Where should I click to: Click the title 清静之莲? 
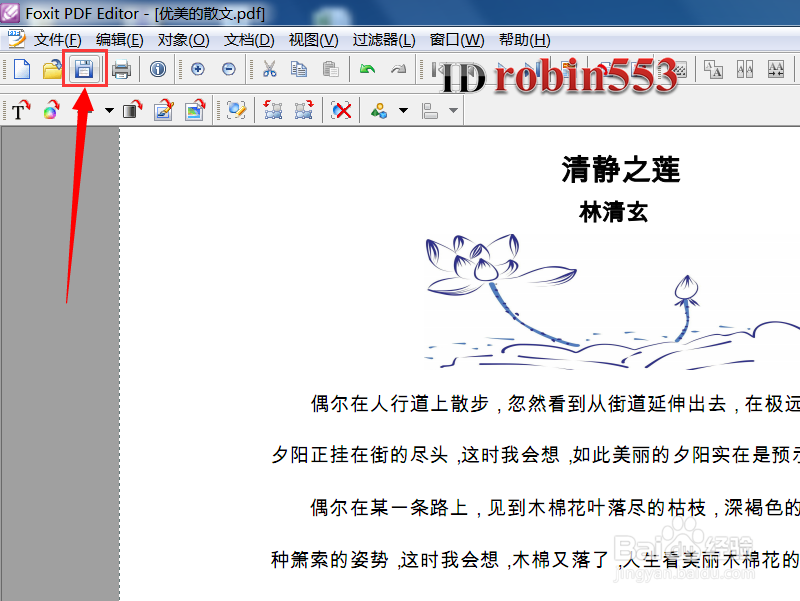620,169
